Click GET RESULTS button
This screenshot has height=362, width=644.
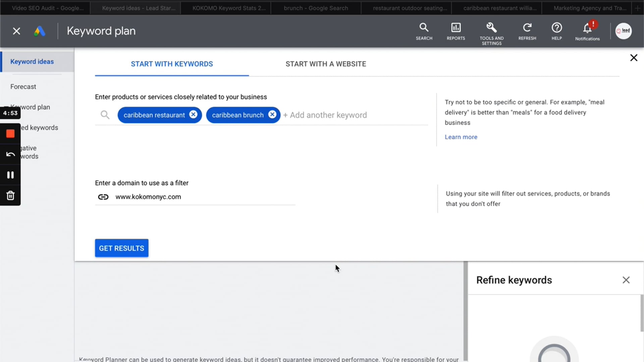tap(122, 248)
